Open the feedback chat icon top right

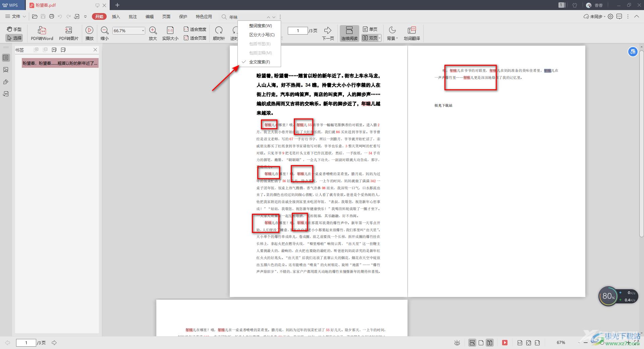click(619, 16)
